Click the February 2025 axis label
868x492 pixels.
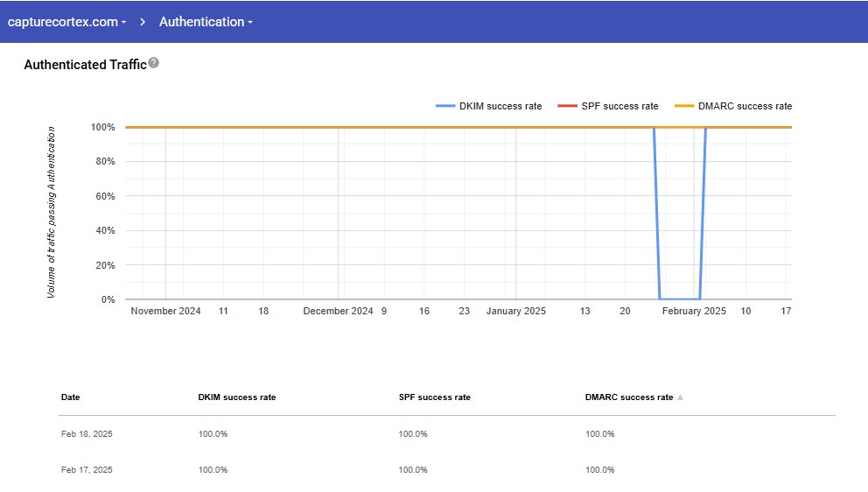(x=694, y=312)
